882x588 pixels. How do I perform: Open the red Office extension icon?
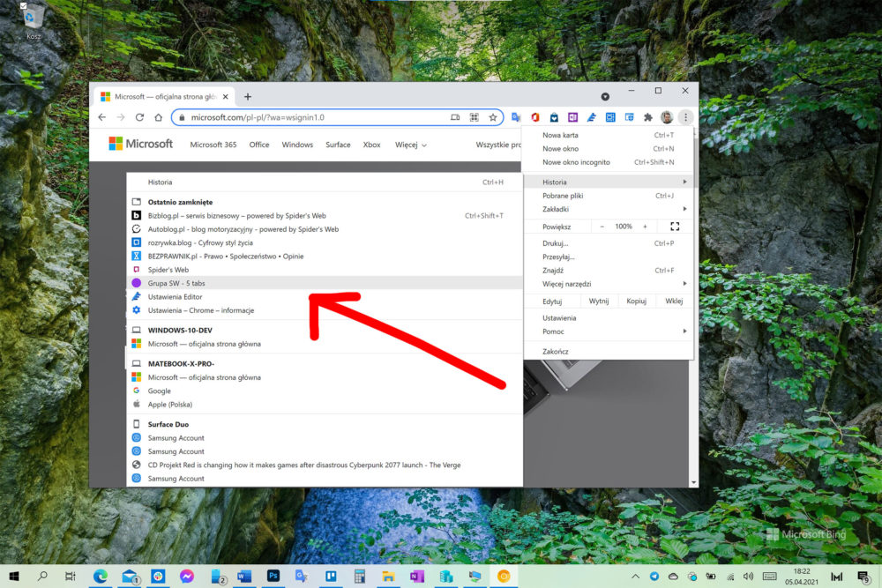(x=535, y=117)
